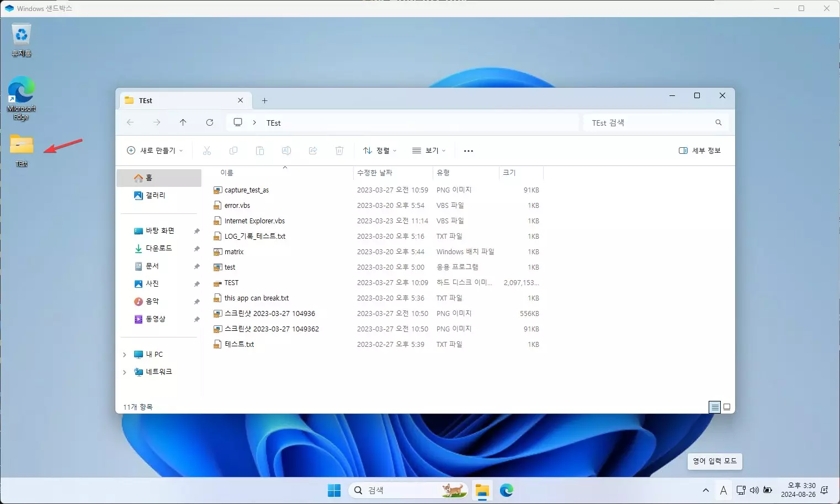This screenshot has width=840, height=504.
Task: Delete selection using the trash icon
Action: click(339, 150)
